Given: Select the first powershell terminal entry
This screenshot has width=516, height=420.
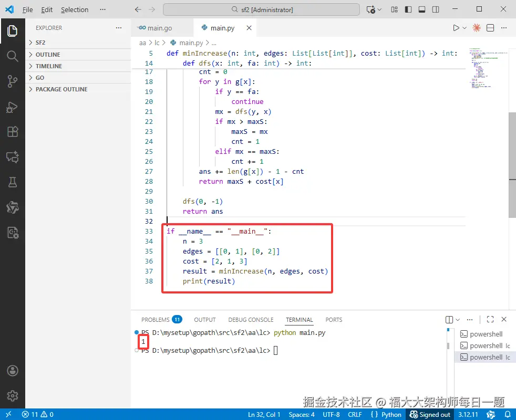Looking at the screenshot, I should (x=484, y=334).
